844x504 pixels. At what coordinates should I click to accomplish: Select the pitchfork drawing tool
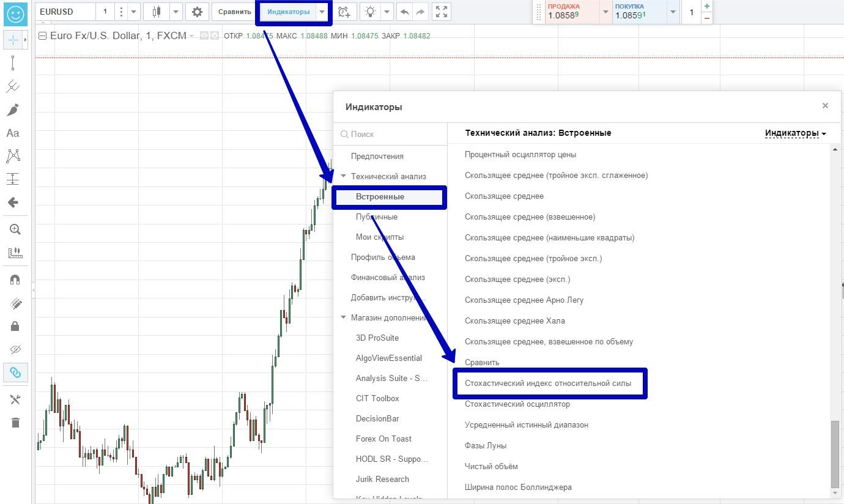pyautogui.click(x=13, y=86)
